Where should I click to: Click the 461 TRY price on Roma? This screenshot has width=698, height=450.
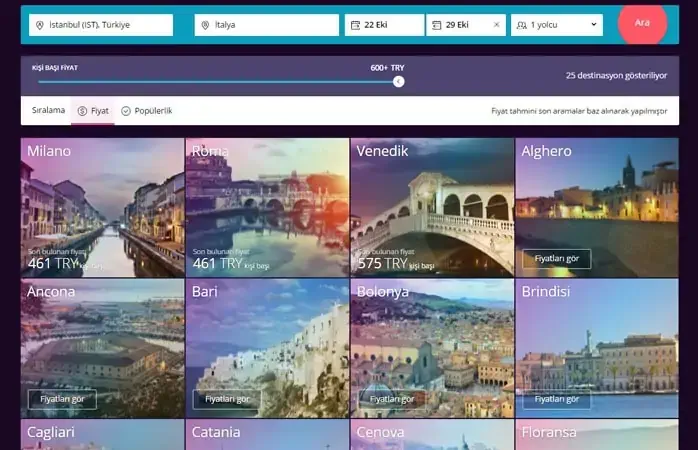218,264
